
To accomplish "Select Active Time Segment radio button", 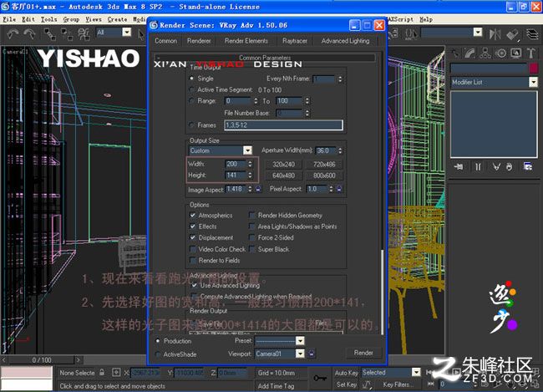I will pyautogui.click(x=191, y=89).
